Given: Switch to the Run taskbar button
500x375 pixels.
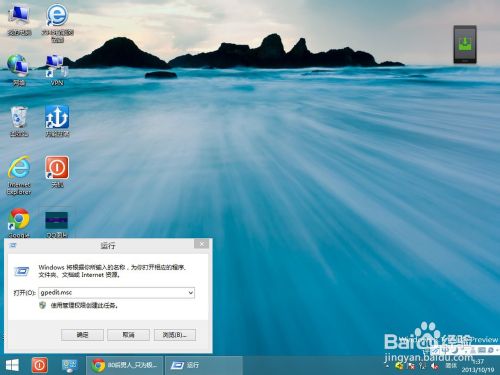Looking at the screenshot, I should (x=204, y=365).
